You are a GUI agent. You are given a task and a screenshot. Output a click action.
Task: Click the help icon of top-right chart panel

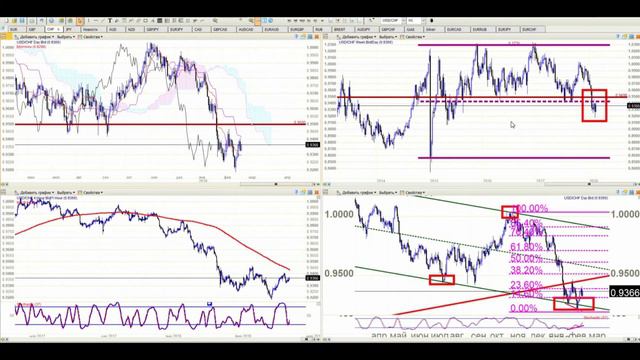[618, 37]
